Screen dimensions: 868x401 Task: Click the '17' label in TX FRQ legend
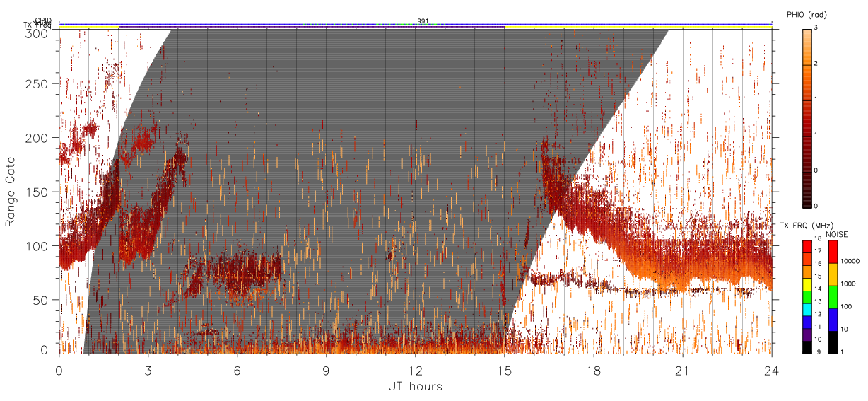[x=819, y=251]
